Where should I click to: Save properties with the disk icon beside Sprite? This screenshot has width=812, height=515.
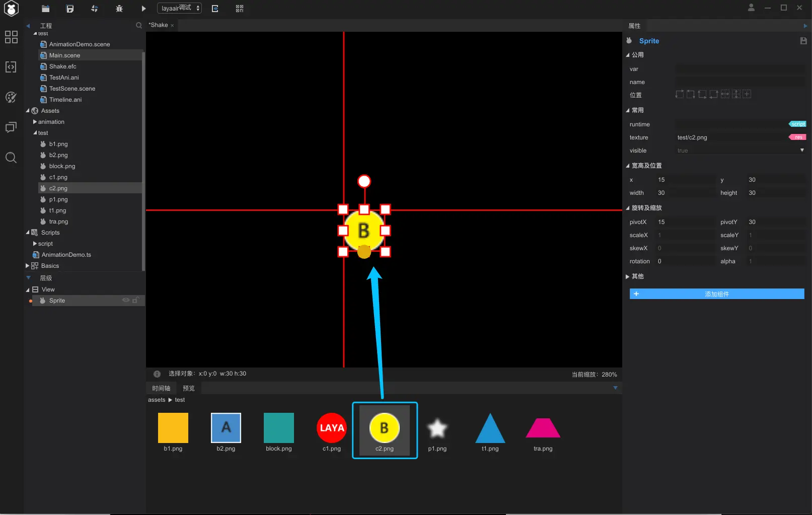tap(803, 41)
